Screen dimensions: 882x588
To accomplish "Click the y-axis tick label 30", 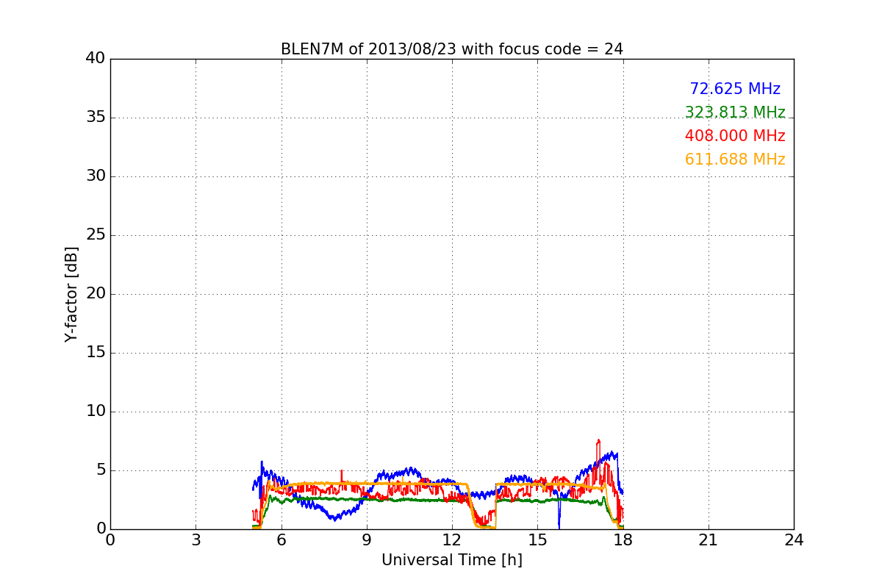I will click(x=96, y=176).
